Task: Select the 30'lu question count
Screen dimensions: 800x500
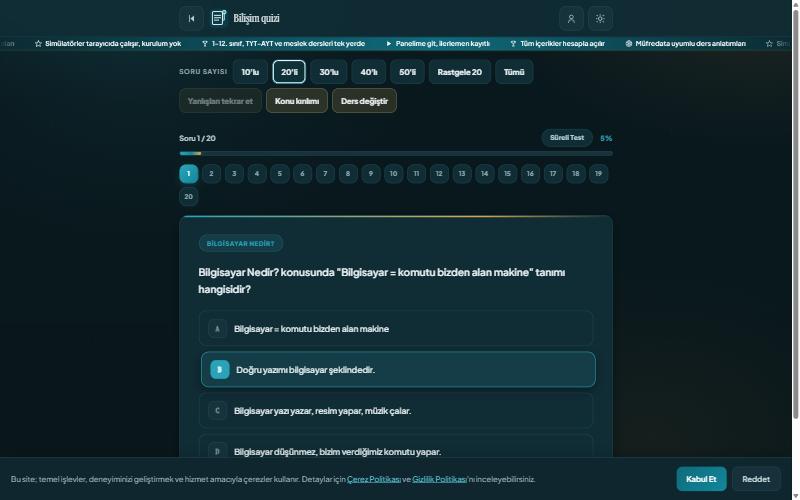Action: 329,72
